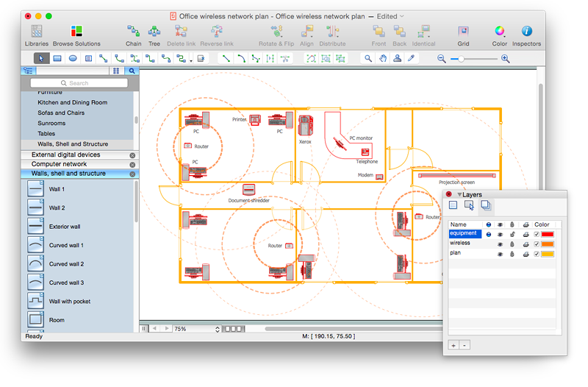588x387 pixels.
Task: Pick the eyedropper tool
Action: click(x=411, y=58)
